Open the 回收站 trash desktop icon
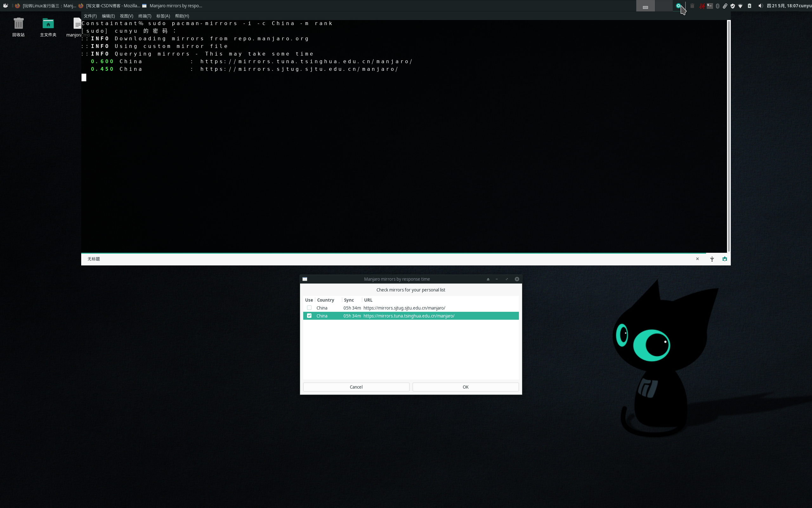 click(x=18, y=27)
